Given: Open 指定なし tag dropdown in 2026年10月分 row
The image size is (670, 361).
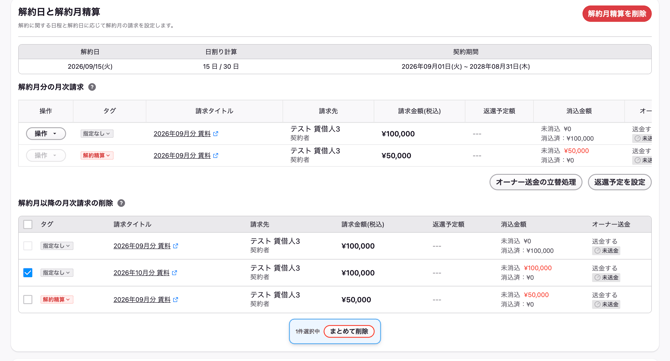Looking at the screenshot, I should (57, 273).
